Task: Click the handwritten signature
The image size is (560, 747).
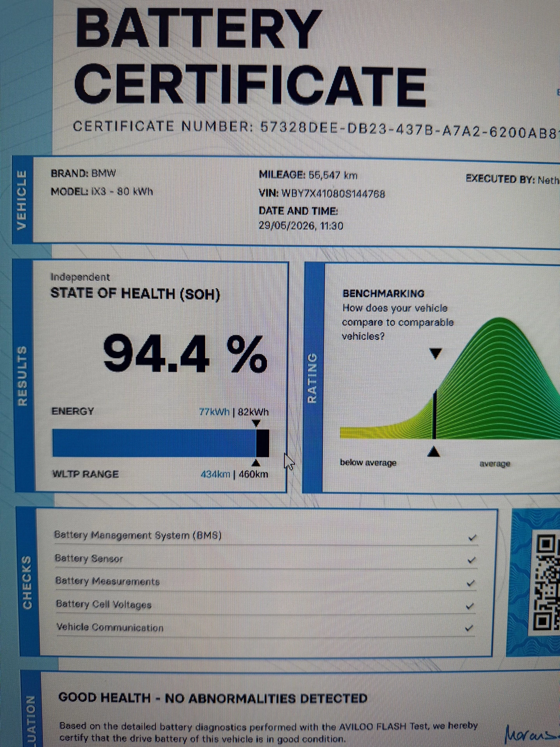Action: coord(532,733)
